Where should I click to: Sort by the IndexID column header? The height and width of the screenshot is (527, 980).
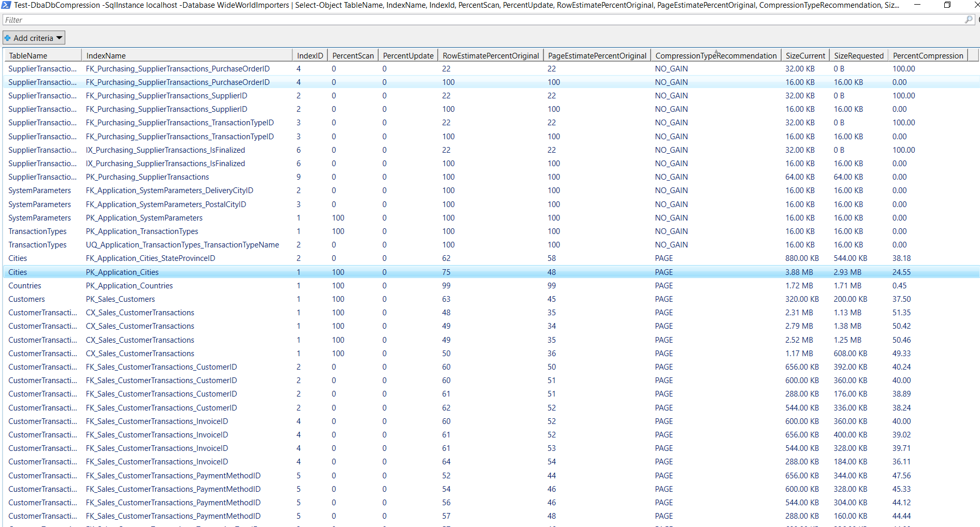pos(309,55)
